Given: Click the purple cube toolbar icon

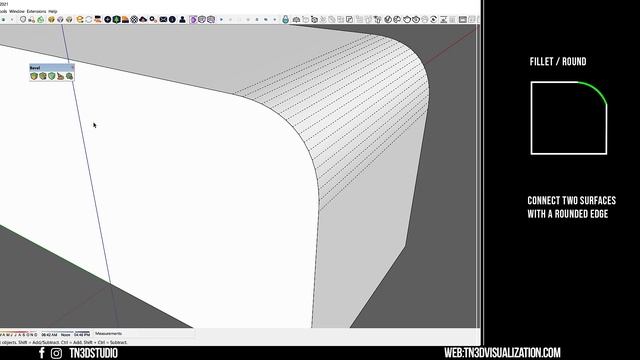Looking at the screenshot, I should 60,19.
